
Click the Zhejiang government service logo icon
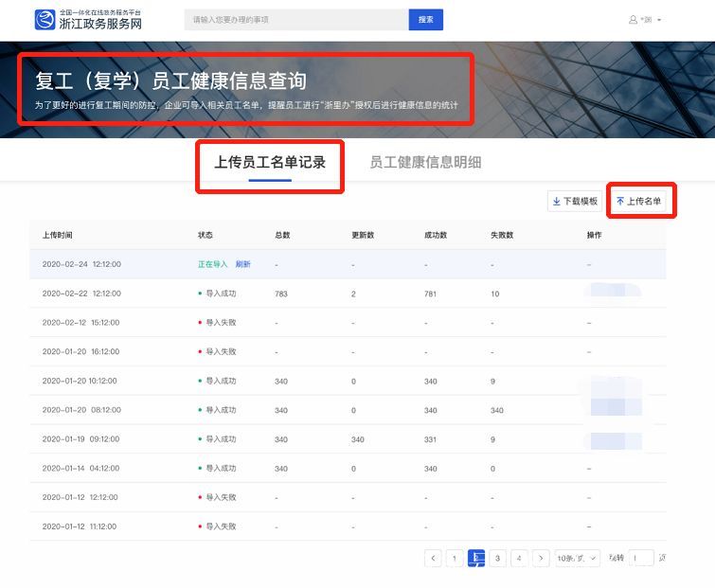(45, 20)
